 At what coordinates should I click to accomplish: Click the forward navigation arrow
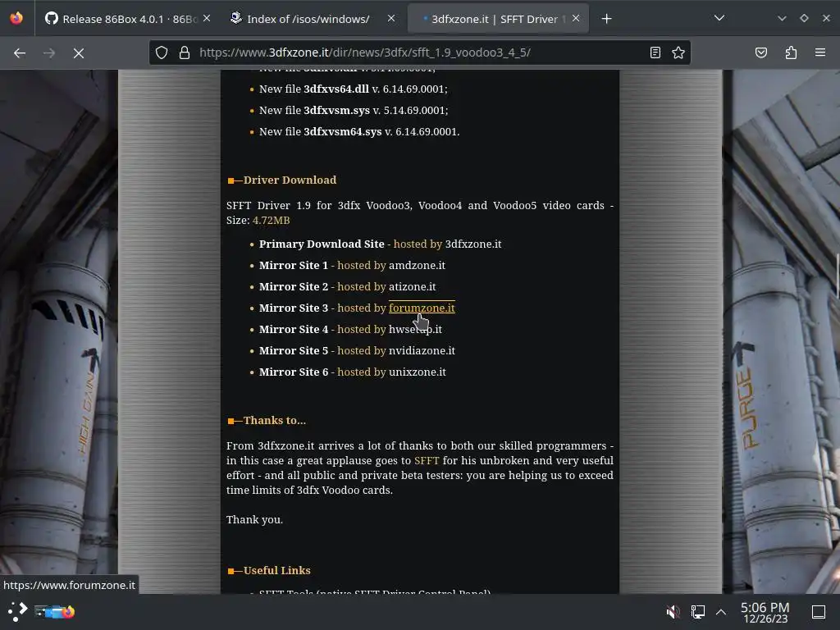click(x=48, y=53)
